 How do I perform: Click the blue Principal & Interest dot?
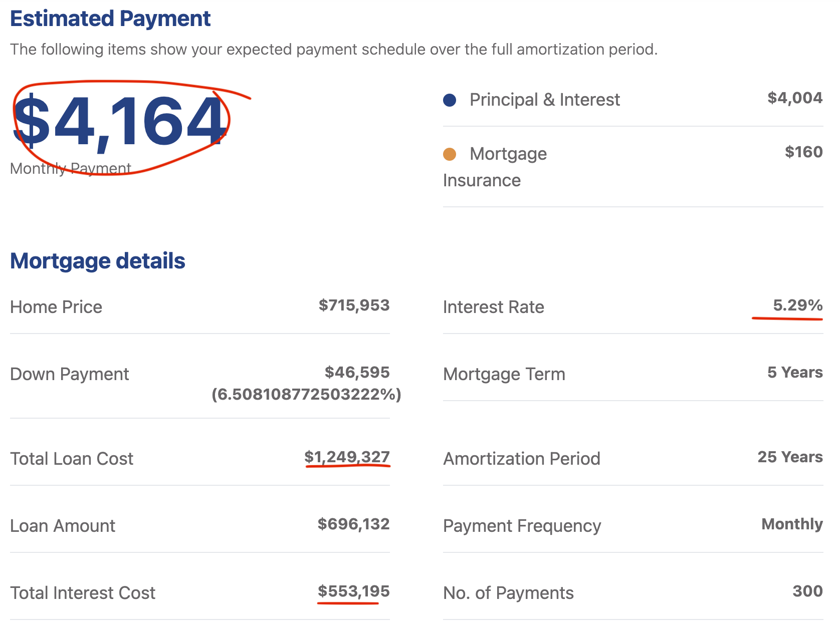450,100
